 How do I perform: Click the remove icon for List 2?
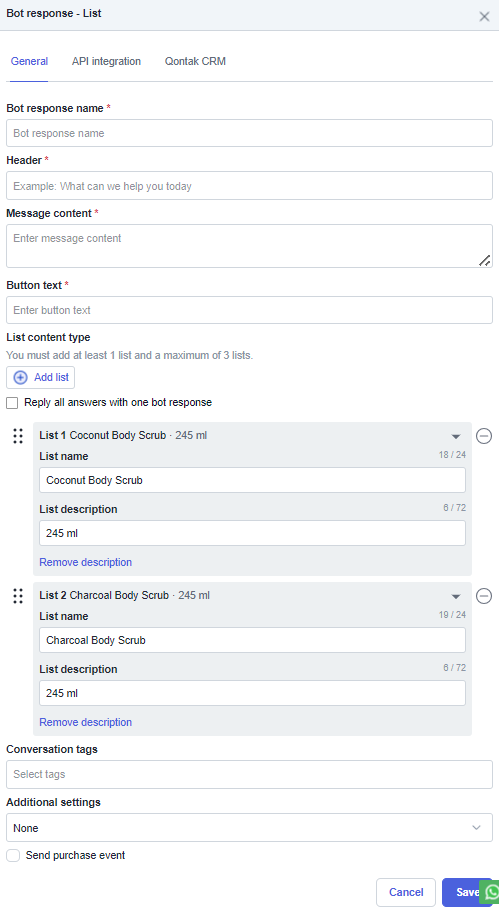[484, 596]
